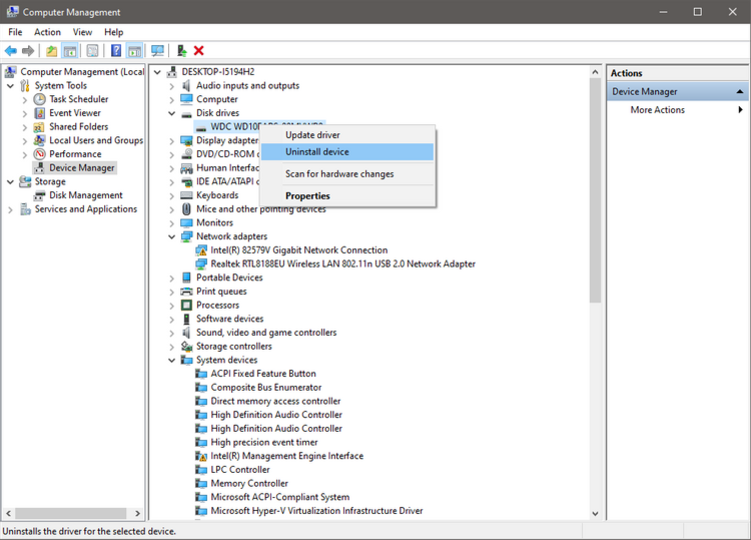Click the Scan for hardware changes monitor icon

[157, 50]
